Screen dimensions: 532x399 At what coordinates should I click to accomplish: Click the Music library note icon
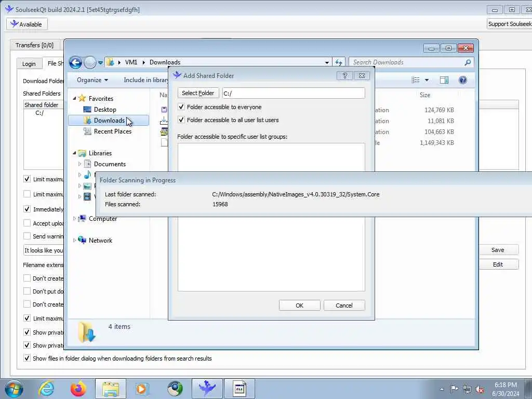(87, 175)
